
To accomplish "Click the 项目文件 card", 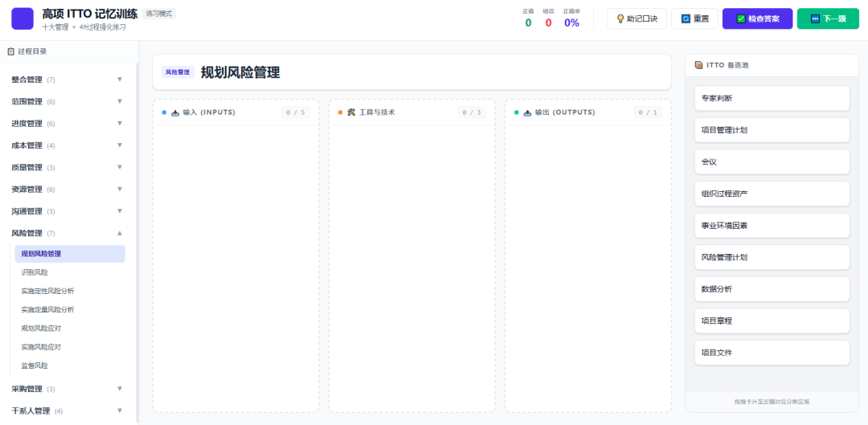I will coord(772,353).
